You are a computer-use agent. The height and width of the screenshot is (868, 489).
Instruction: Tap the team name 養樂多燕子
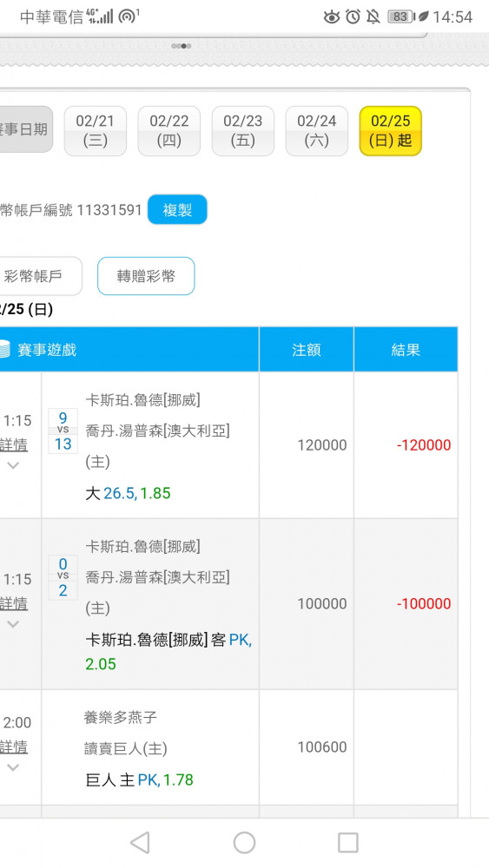click(120, 718)
